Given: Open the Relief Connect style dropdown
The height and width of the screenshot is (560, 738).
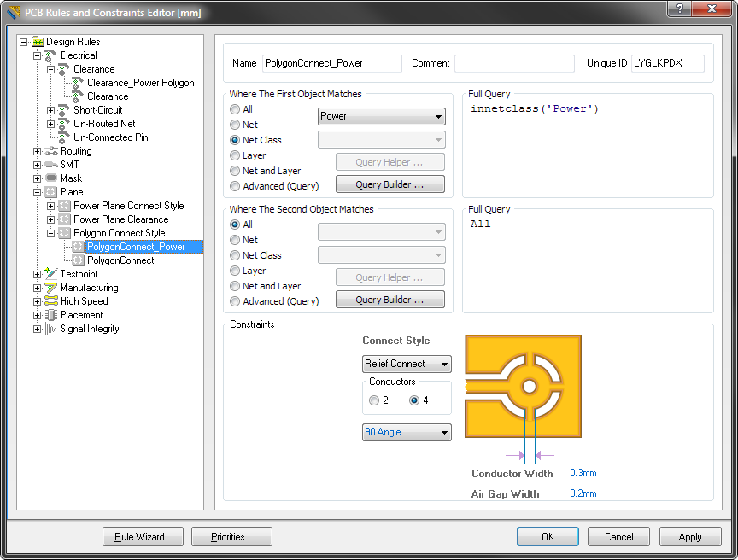Looking at the screenshot, I should point(407,364).
